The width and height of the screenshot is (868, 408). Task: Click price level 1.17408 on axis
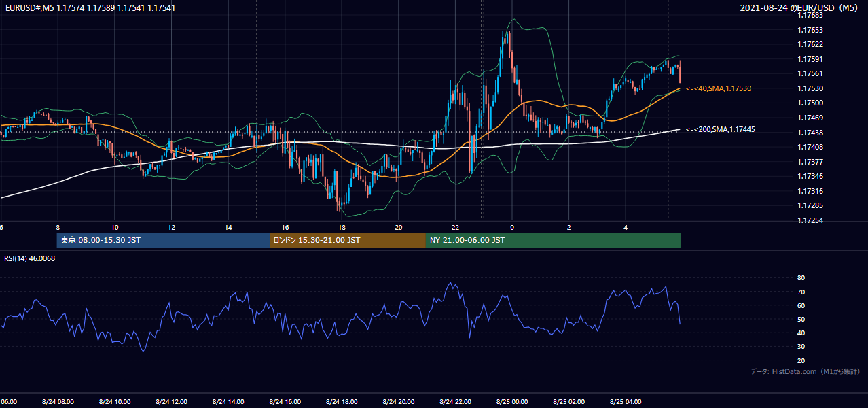pos(811,147)
